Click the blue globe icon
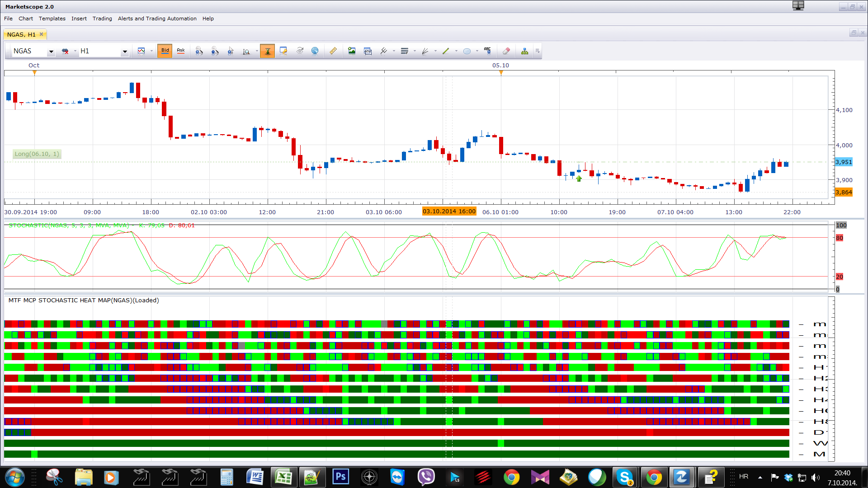The height and width of the screenshot is (488, 868). pos(315,51)
